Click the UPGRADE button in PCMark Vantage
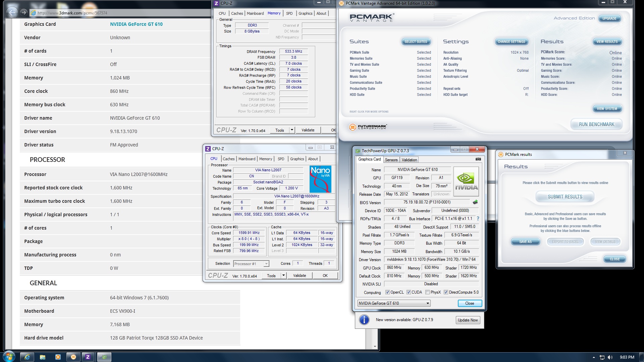Image resolution: width=644 pixels, height=362 pixels. (x=609, y=19)
